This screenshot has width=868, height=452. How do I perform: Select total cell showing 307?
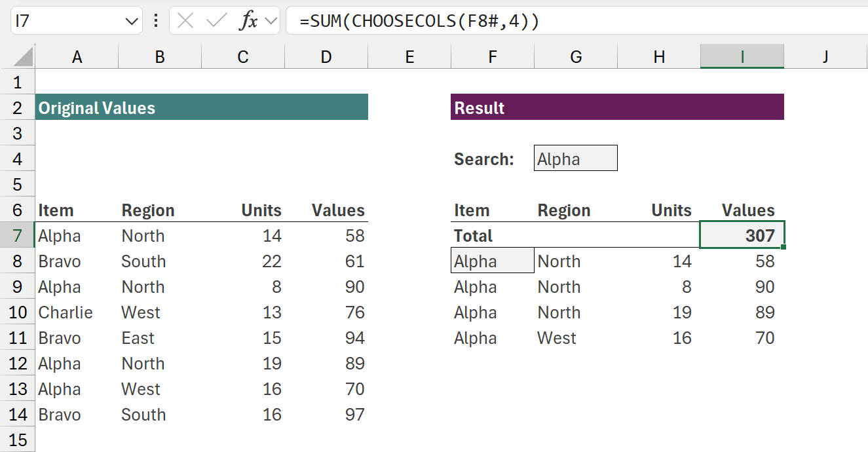click(x=742, y=235)
